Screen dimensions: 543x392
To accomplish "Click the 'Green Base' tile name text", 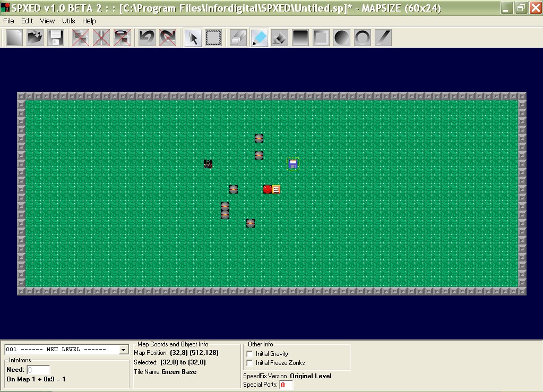I will [x=179, y=372].
